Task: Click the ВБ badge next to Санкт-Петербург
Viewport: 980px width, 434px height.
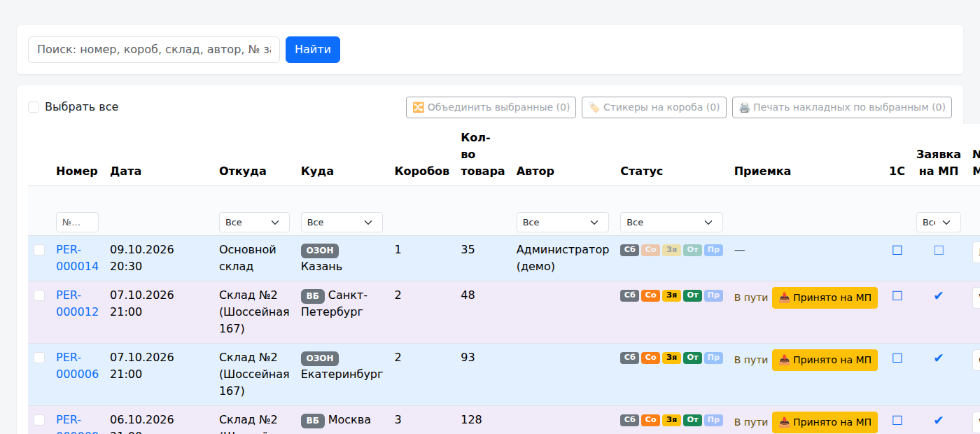Action: pyautogui.click(x=313, y=296)
